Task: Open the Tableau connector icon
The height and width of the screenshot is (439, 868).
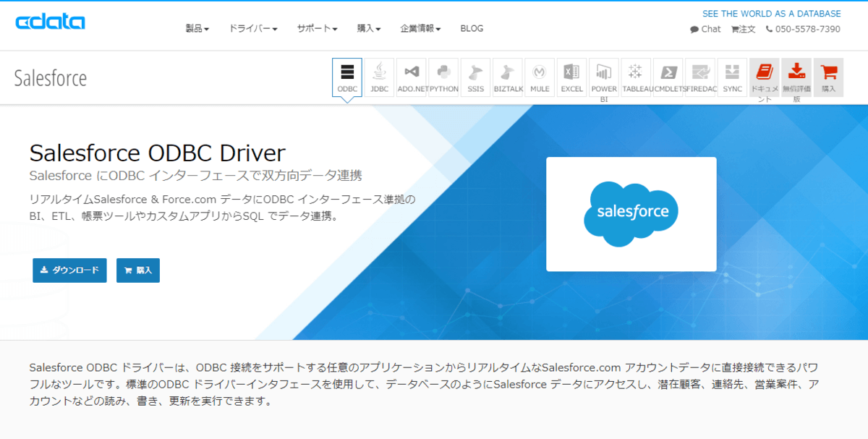Action: (x=636, y=77)
